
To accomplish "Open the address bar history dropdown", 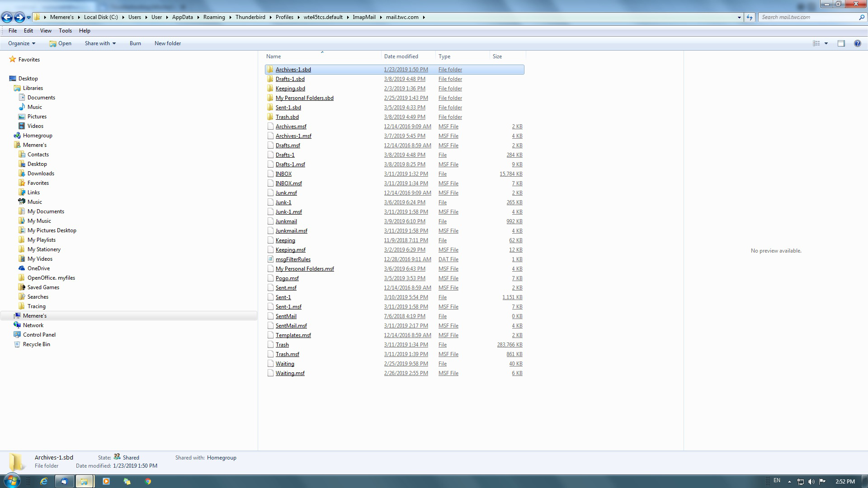I will [x=739, y=17].
